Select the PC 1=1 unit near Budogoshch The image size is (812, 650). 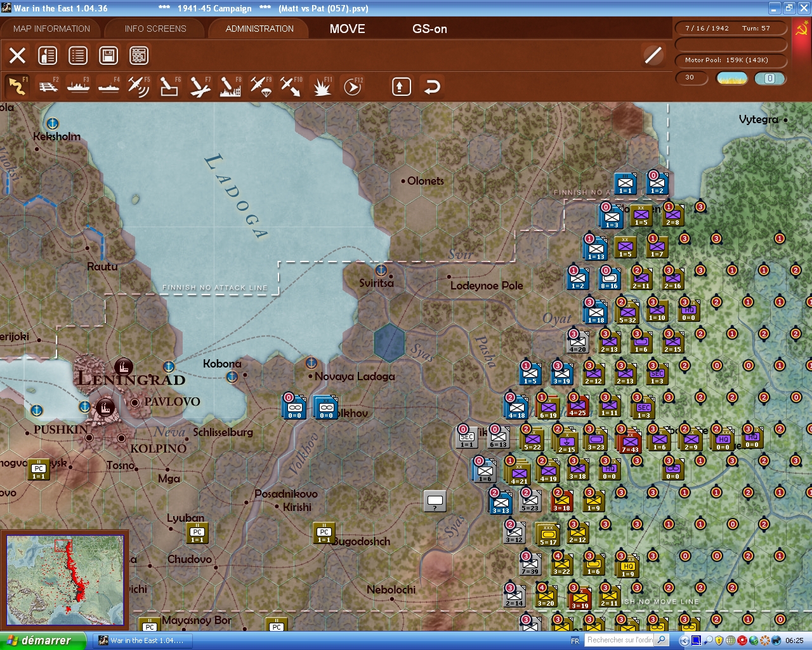pos(324,533)
